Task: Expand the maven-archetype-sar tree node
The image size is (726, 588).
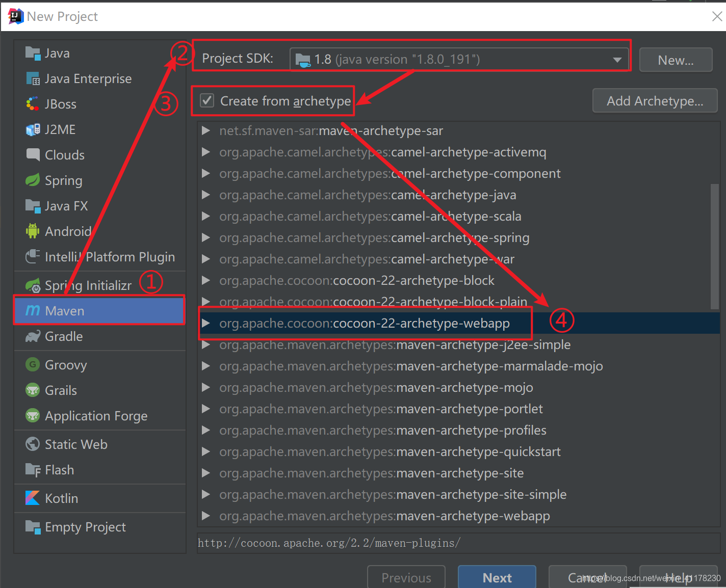Action: tap(206, 130)
